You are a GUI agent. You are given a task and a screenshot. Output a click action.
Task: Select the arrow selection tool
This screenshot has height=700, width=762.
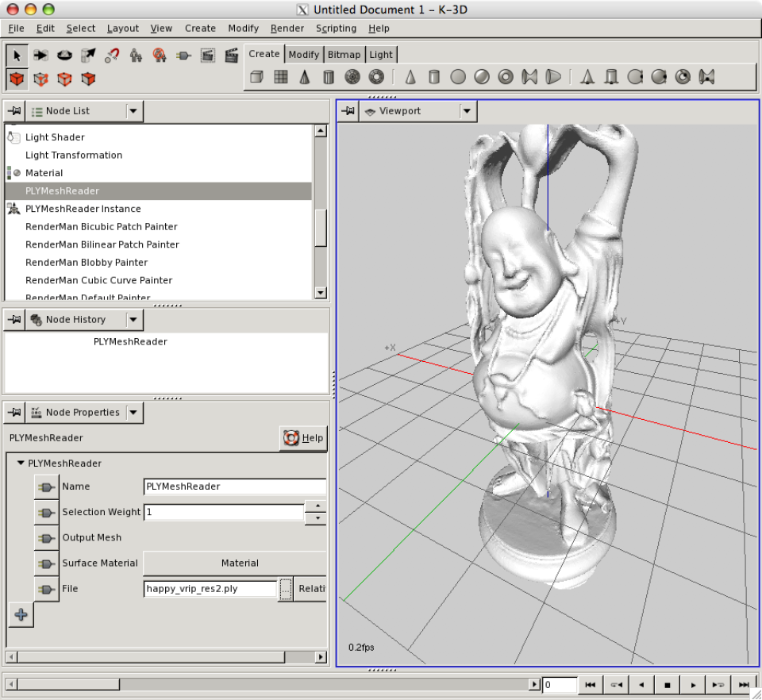click(16, 55)
